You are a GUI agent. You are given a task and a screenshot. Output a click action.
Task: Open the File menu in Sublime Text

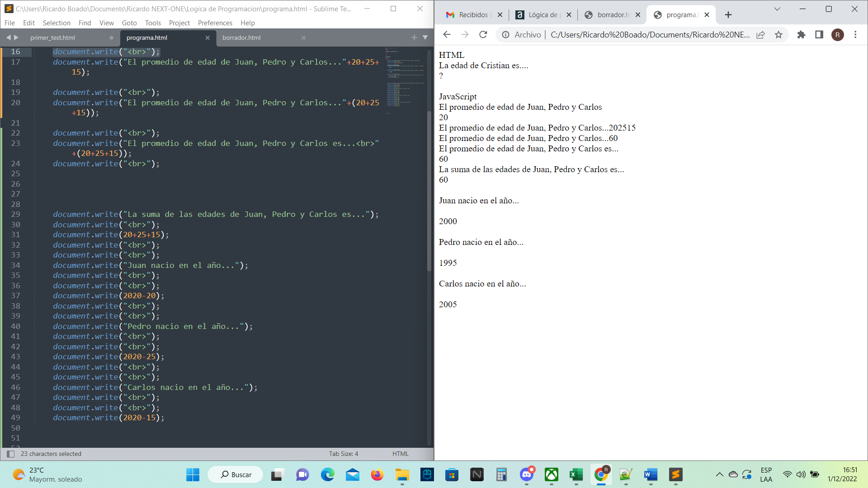click(x=9, y=23)
